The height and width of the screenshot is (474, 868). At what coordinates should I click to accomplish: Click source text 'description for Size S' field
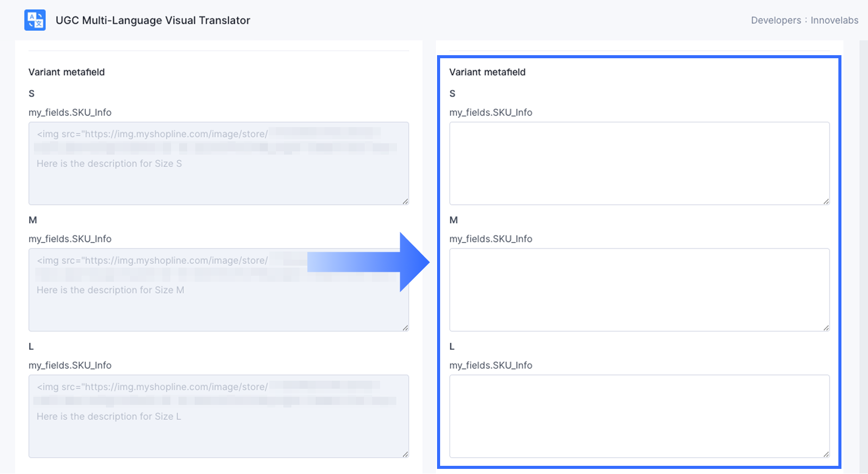pyautogui.click(x=219, y=163)
